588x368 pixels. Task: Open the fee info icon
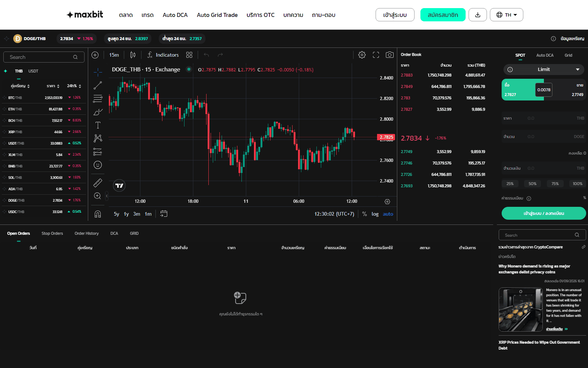tap(529, 198)
